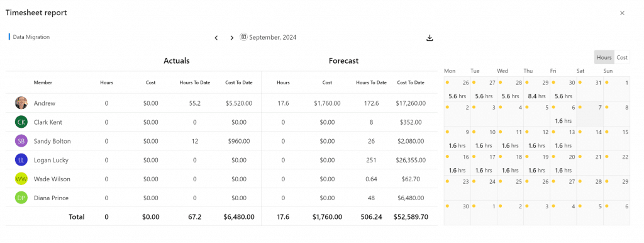The image size is (644, 243).
Task: Open the calendar icon beside September, 2024
Action: [x=243, y=37]
